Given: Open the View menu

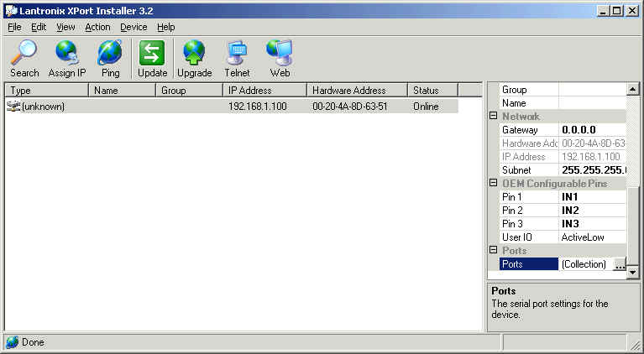Looking at the screenshot, I should point(65,27).
